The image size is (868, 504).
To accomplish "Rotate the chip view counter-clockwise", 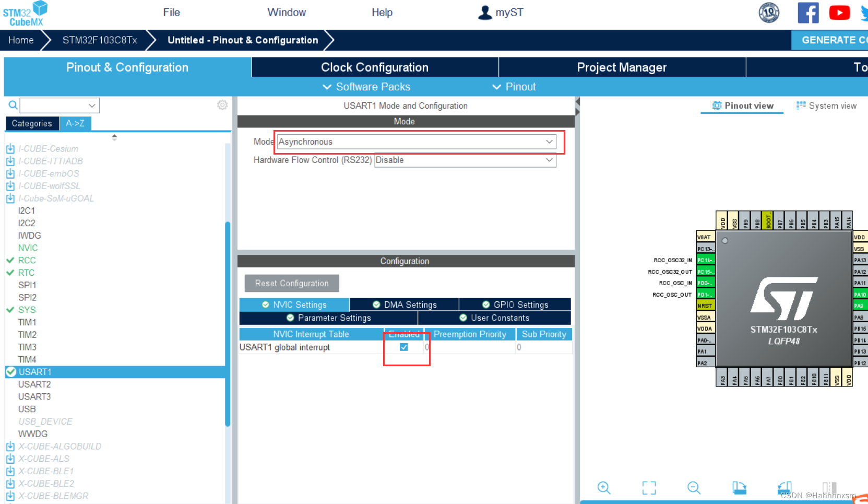I will point(784,488).
